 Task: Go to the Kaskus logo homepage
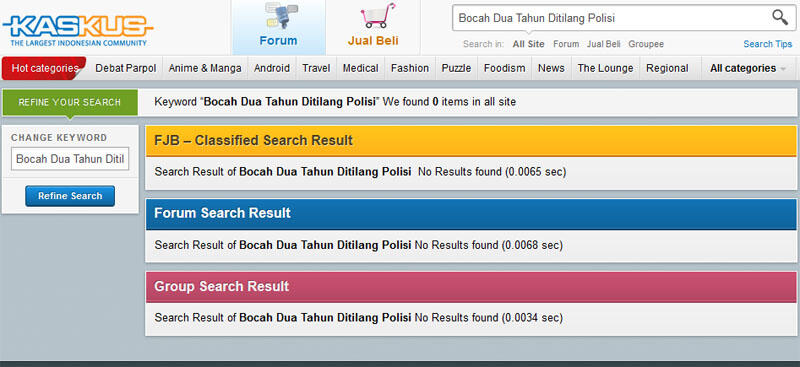[78, 30]
